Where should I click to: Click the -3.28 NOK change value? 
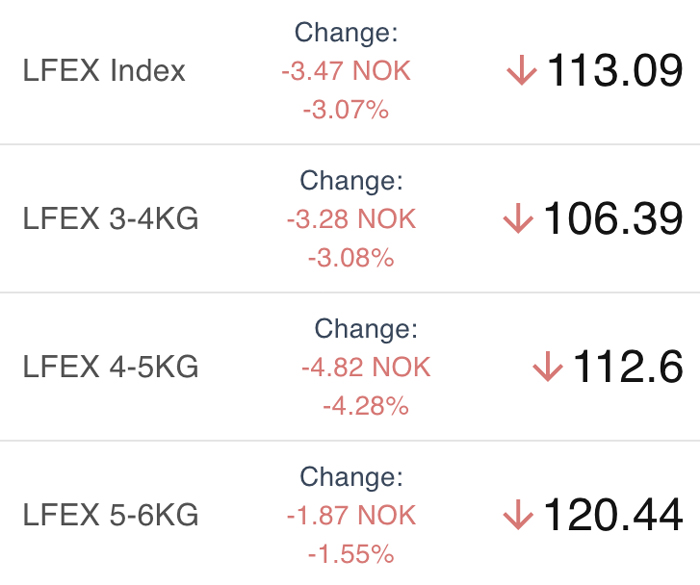(351, 219)
